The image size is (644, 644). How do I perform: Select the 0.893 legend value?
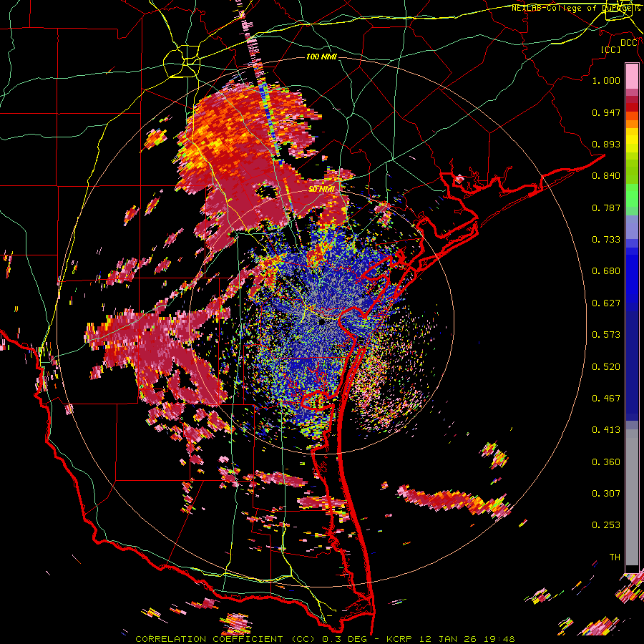pyautogui.click(x=606, y=144)
